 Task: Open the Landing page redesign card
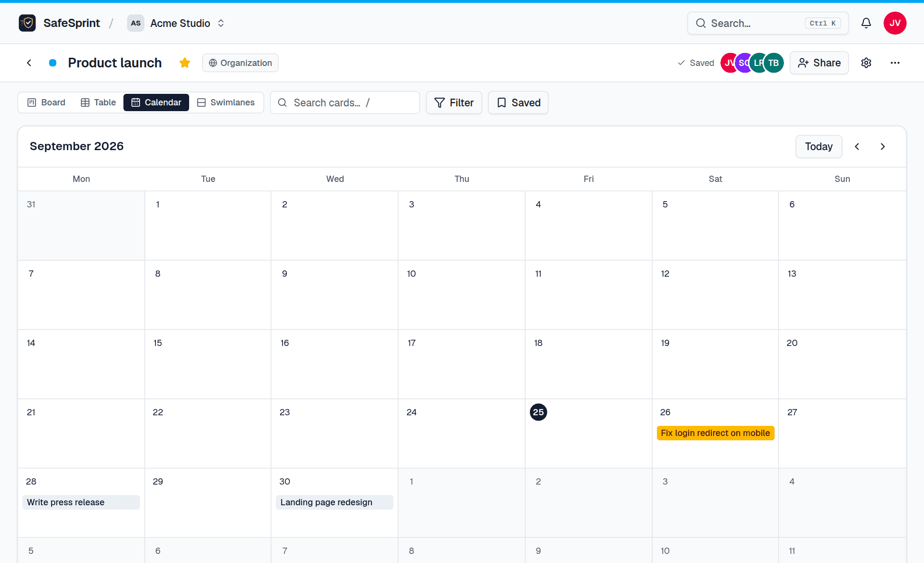coord(334,502)
